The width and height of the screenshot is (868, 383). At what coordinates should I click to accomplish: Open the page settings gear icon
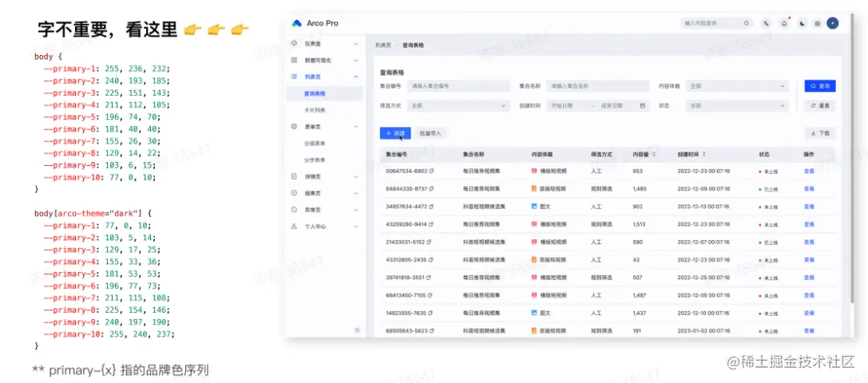pos(817,23)
